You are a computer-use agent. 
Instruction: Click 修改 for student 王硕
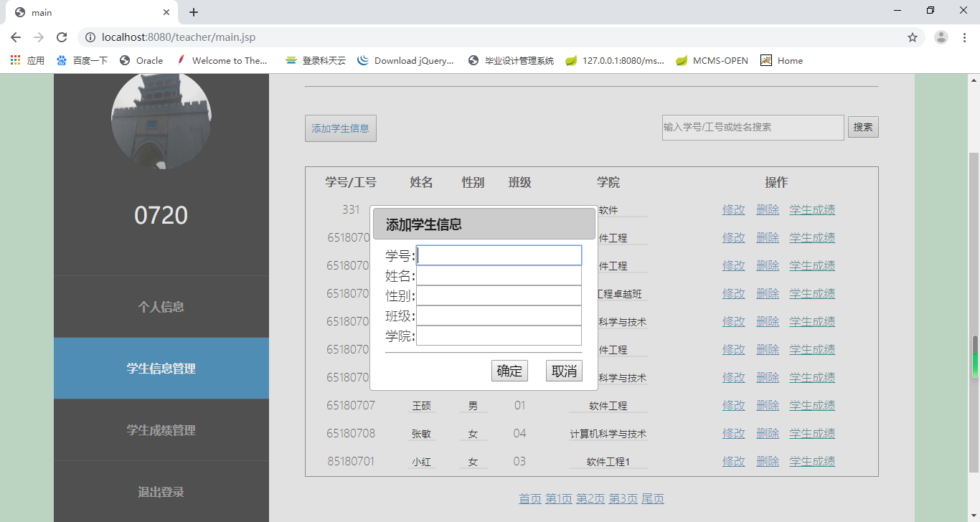[x=733, y=405]
